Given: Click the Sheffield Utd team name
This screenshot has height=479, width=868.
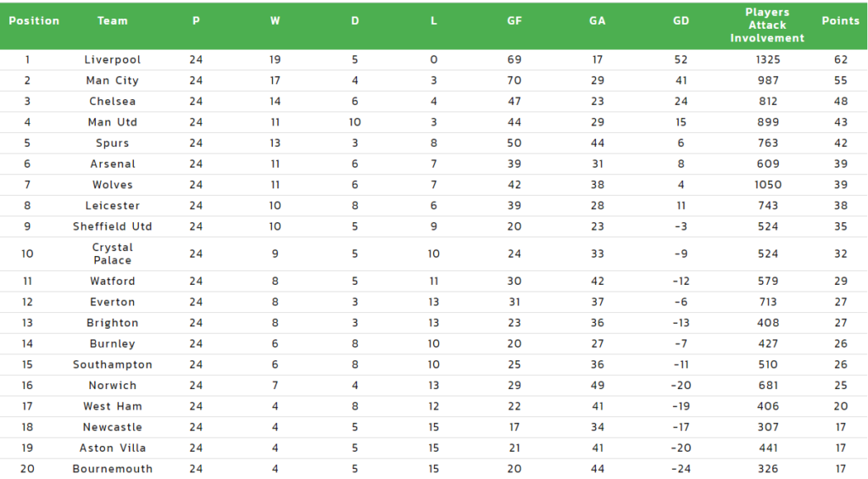Looking at the screenshot, I should pos(113,226).
